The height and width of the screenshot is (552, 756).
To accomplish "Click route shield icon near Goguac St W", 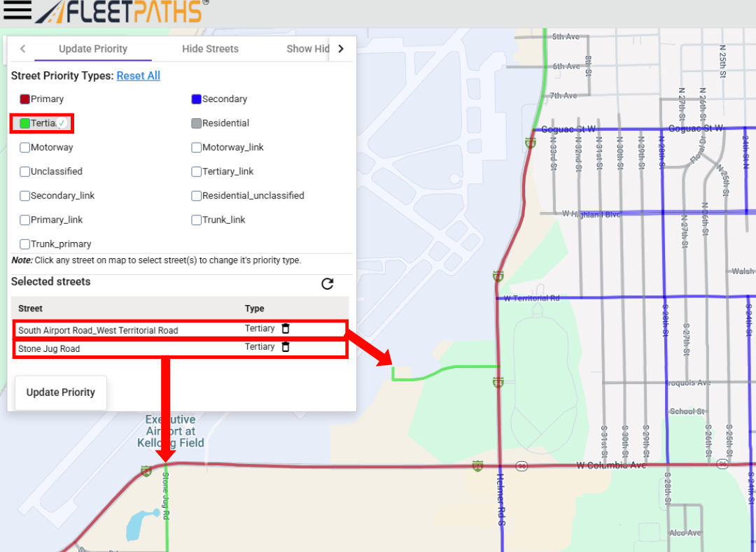I will [530, 143].
